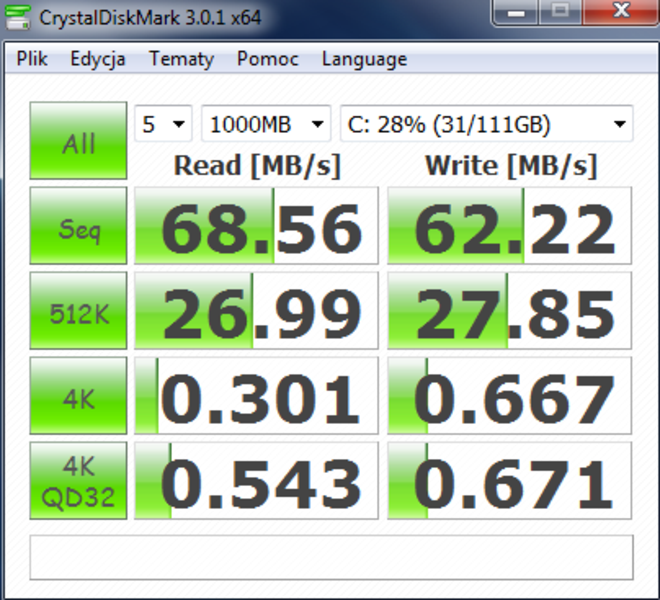660x600 pixels.
Task: Click the Write [MB/s] column header
Action: pos(511,165)
